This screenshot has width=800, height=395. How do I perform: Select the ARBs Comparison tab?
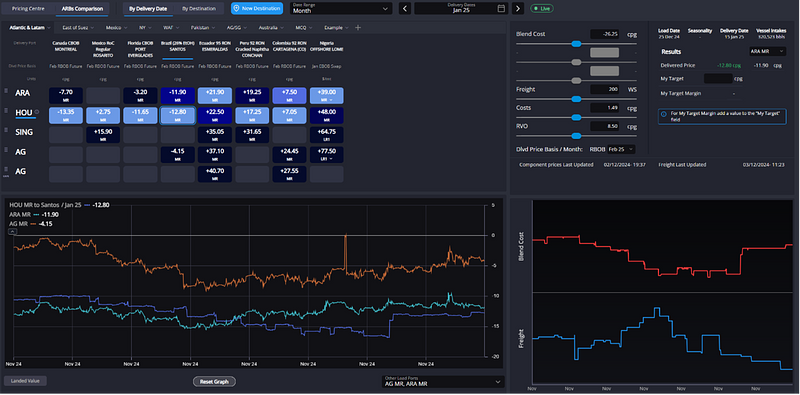(82, 9)
